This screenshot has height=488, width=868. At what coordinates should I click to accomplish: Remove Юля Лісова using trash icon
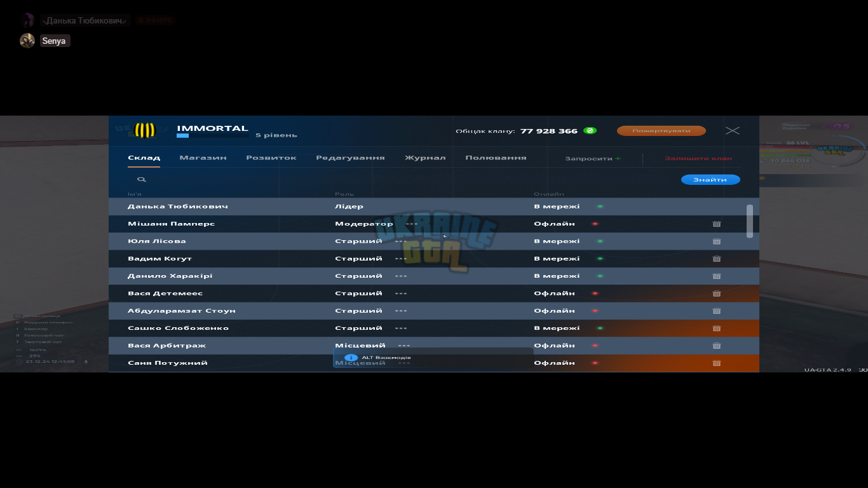(717, 241)
